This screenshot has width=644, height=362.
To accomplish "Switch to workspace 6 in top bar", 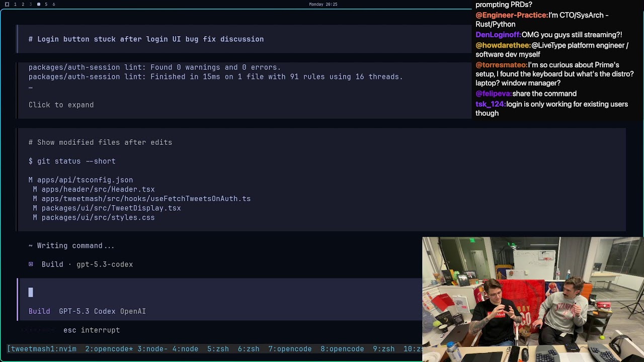I will (54, 5).
